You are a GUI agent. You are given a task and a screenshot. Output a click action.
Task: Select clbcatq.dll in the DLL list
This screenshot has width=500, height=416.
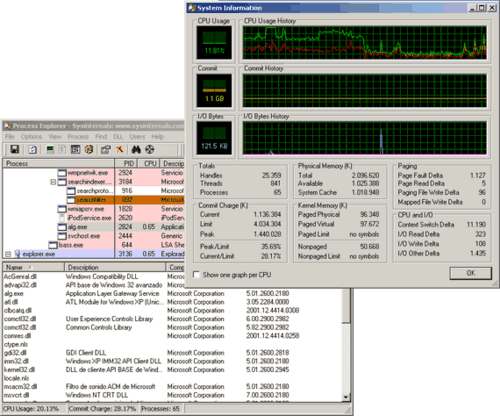[x=18, y=310]
